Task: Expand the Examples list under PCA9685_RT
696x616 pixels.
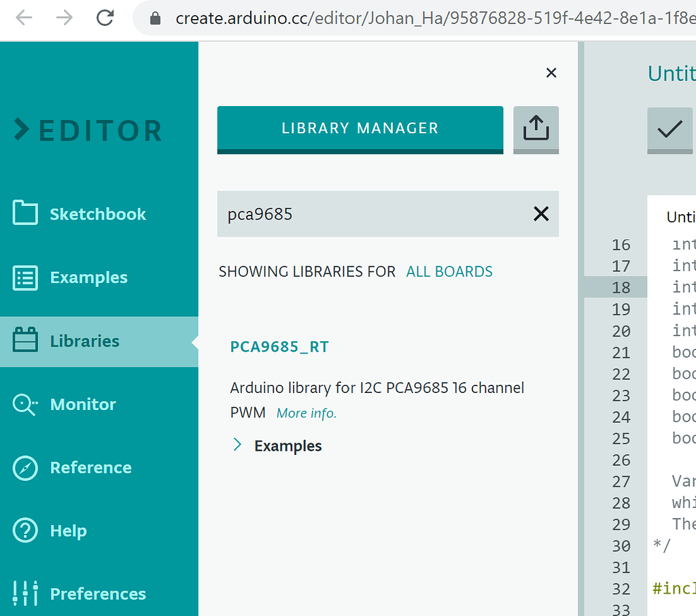Action: pyautogui.click(x=278, y=445)
